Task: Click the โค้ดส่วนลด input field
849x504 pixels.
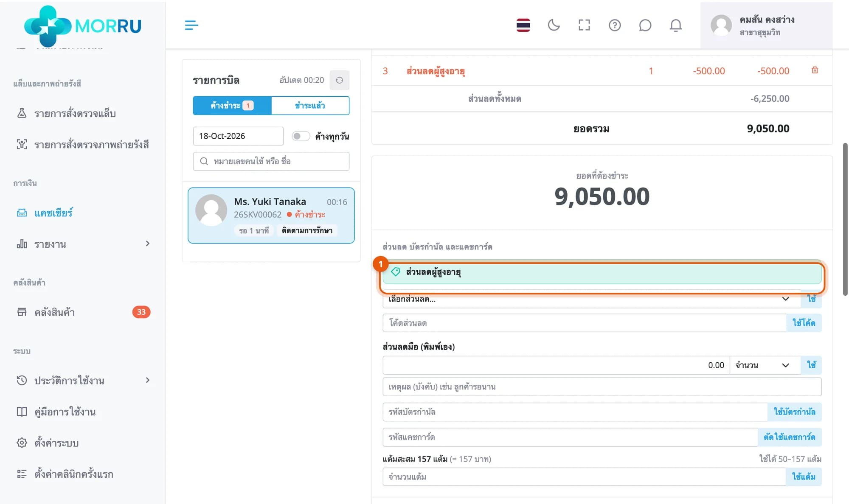Action: click(x=585, y=323)
